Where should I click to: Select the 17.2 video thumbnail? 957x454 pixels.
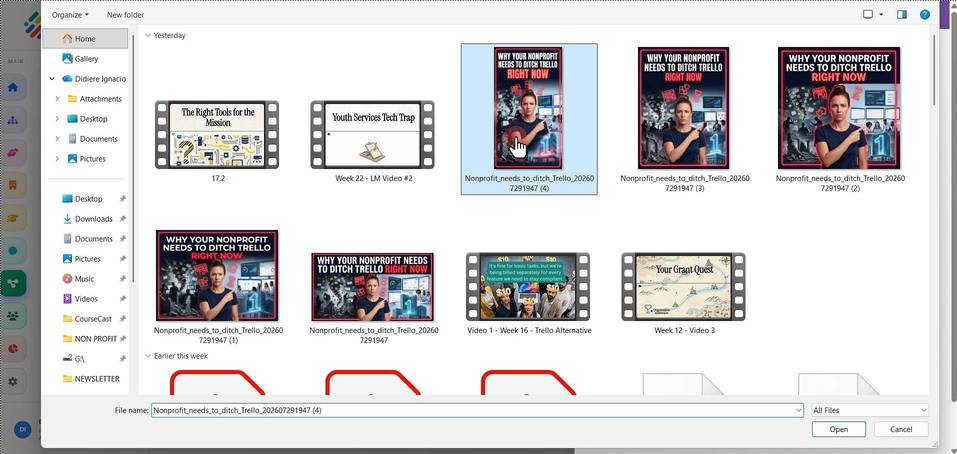pos(217,135)
